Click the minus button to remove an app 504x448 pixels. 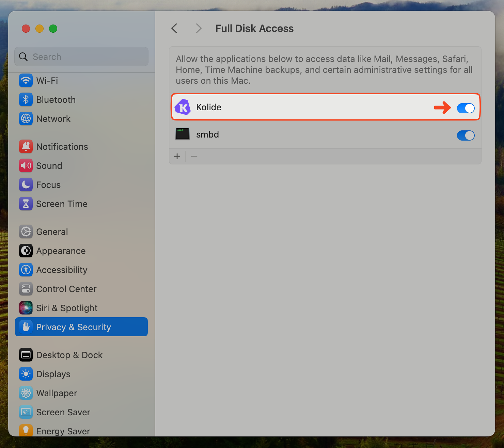[x=194, y=156]
